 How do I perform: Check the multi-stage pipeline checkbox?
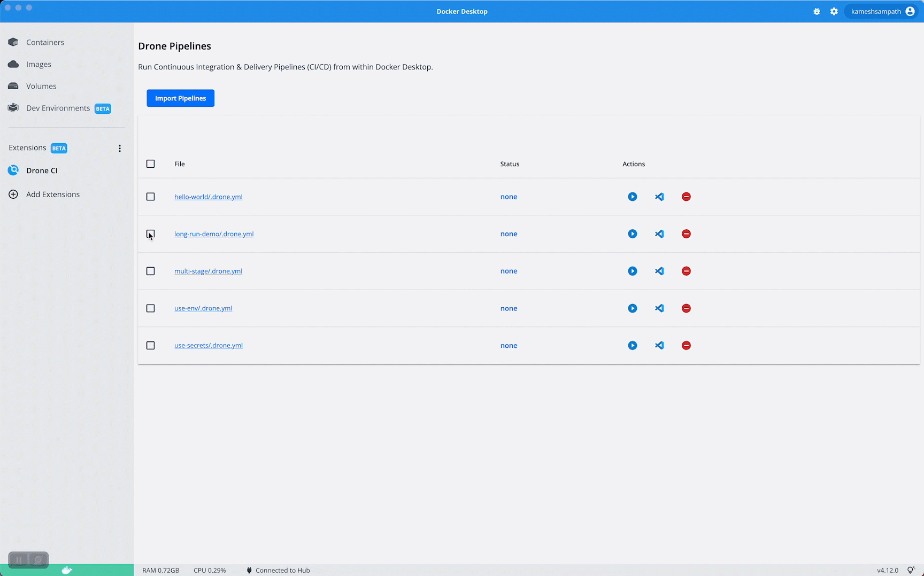click(x=151, y=271)
